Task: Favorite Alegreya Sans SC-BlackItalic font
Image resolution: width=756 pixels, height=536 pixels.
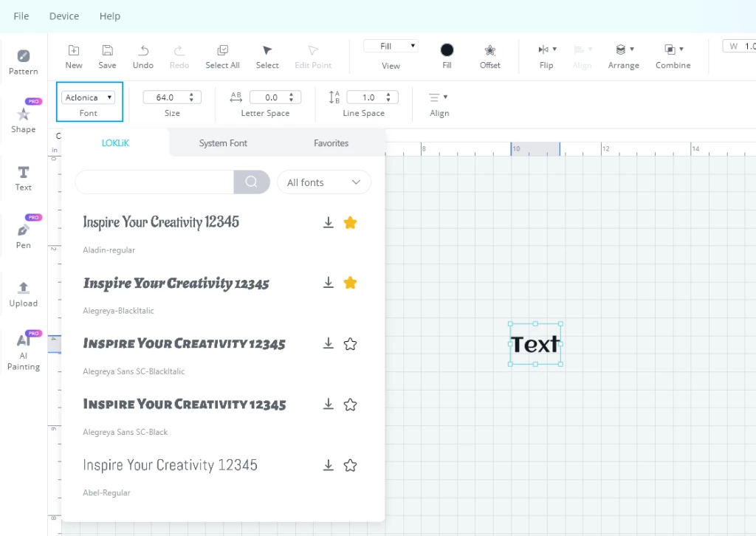Action: (350, 344)
